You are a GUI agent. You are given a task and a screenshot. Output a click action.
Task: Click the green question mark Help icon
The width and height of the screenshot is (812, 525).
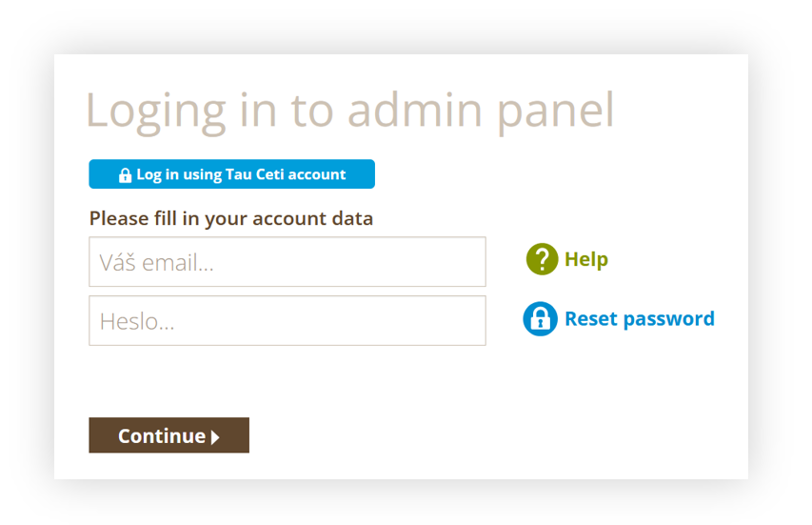pyautogui.click(x=542, y=258)
